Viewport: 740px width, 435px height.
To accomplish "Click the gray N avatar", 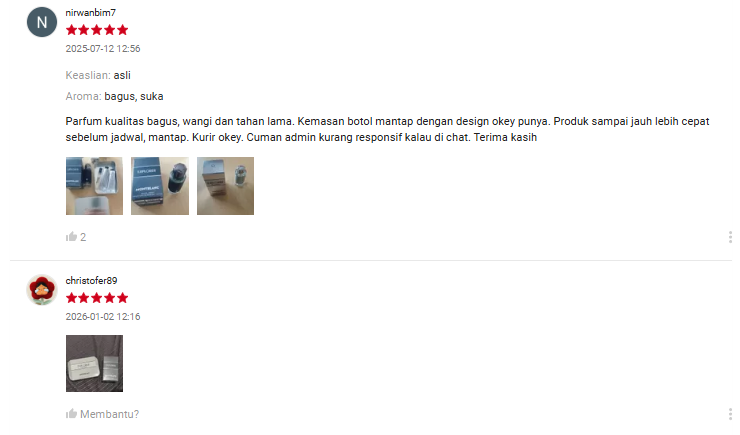I will tap(42, 22).
